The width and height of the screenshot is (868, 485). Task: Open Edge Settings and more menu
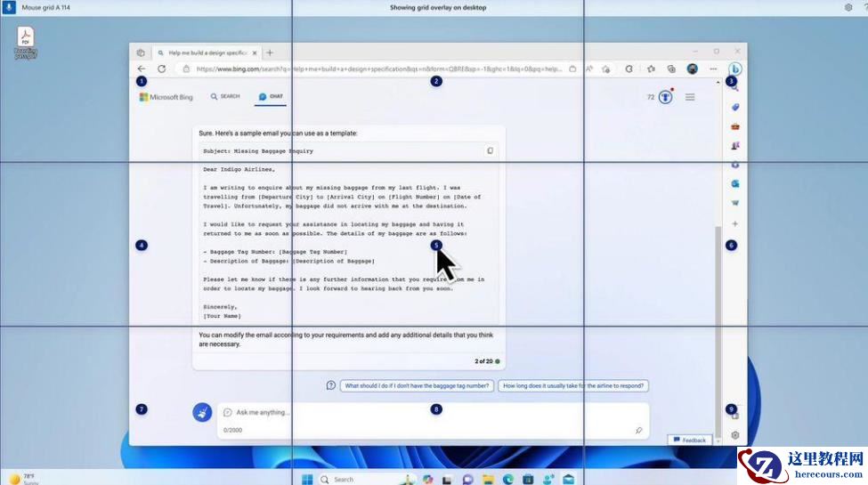[713, 69]
